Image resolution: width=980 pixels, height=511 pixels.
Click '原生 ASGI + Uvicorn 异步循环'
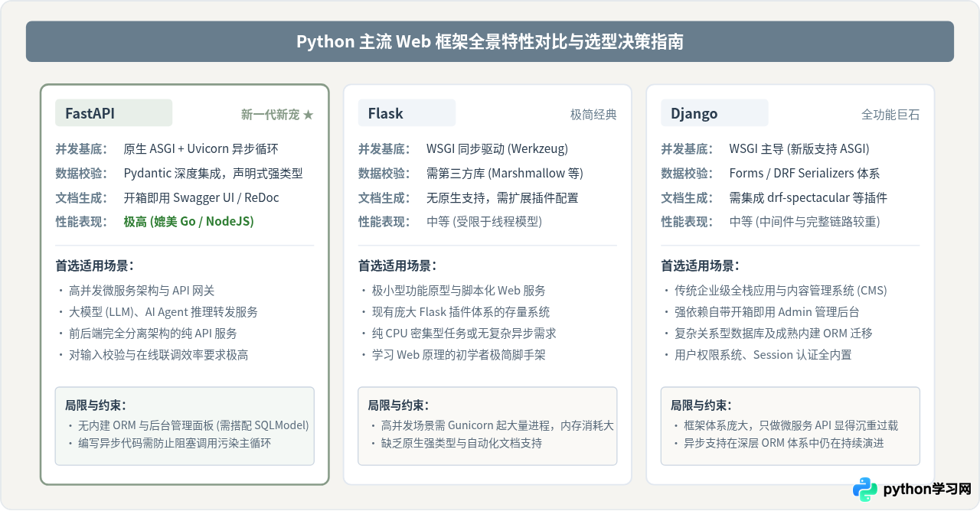click(201, 149)
